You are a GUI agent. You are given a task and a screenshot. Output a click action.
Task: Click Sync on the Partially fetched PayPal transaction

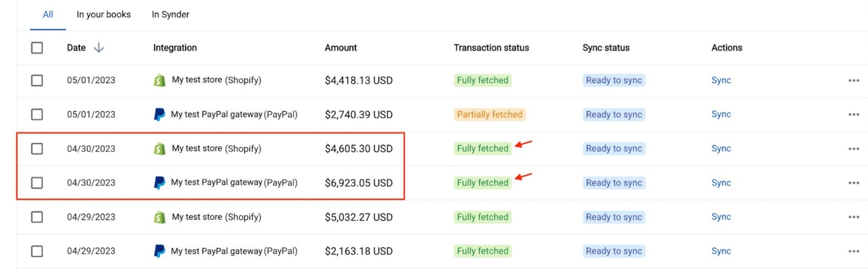[x=721, y=114]
